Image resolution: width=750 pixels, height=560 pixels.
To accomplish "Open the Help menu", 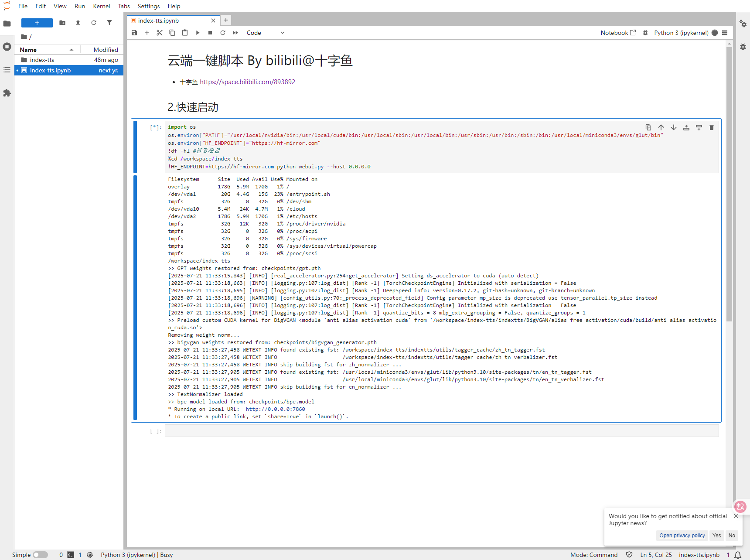I will click(x=174, y=6).
